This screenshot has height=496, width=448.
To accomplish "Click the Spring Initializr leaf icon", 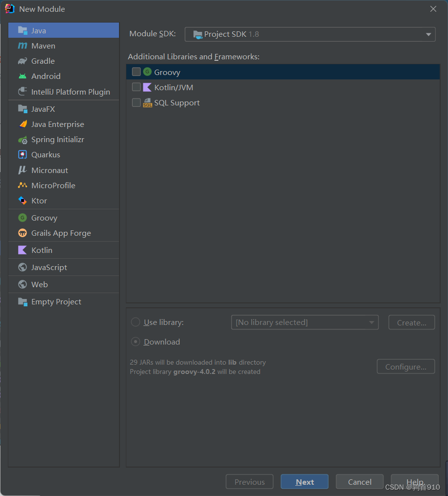I will [x=23, y=140].
